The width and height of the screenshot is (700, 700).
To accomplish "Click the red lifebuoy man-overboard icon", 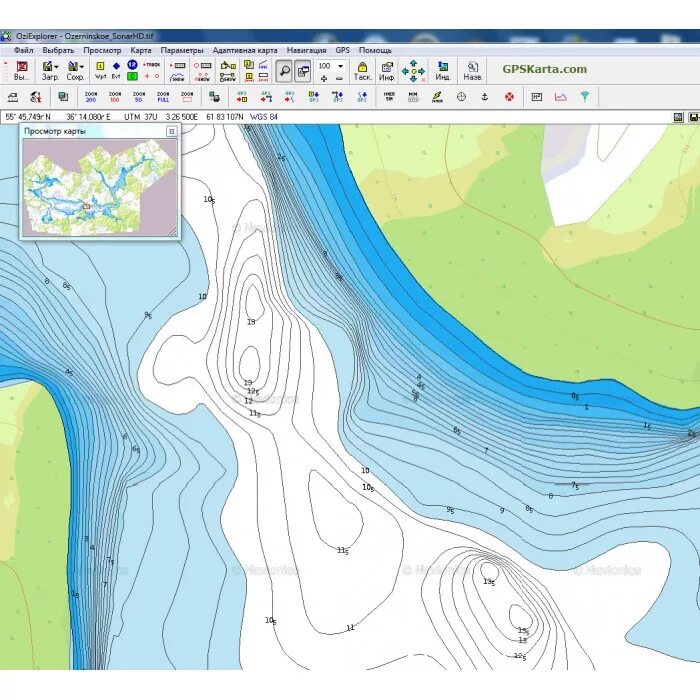I will click(x=509, y=96).
